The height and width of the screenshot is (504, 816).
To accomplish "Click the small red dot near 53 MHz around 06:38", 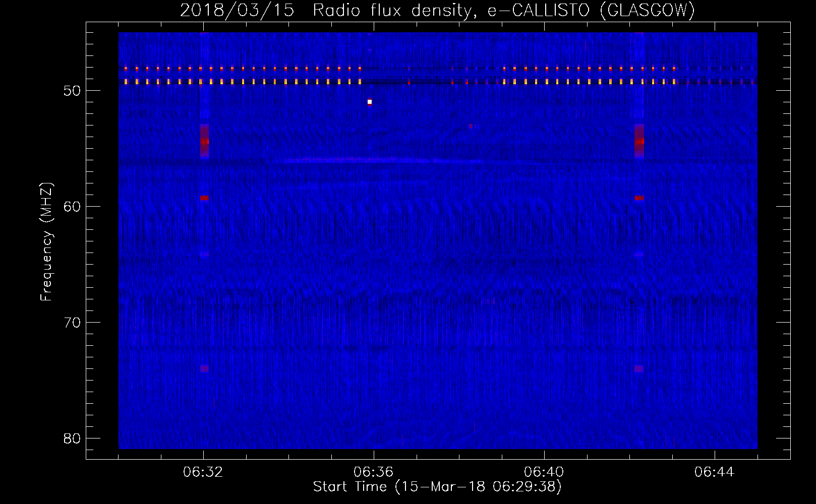I will click(471, 126).
